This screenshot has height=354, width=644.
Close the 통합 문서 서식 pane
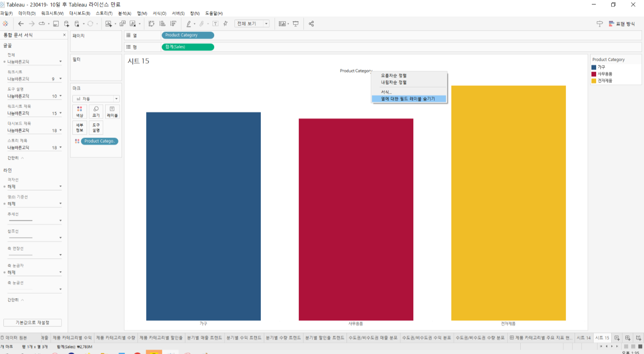click(65, 35)
